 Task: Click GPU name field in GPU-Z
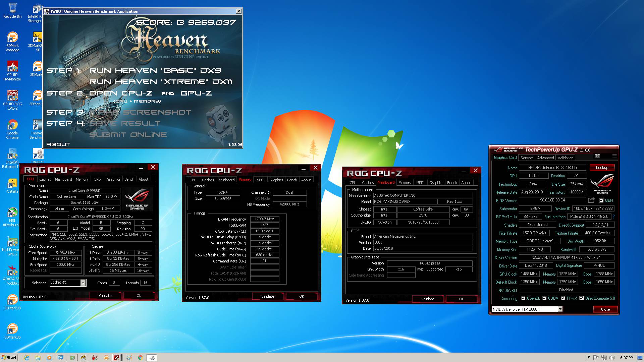click(x=552, y=168)
